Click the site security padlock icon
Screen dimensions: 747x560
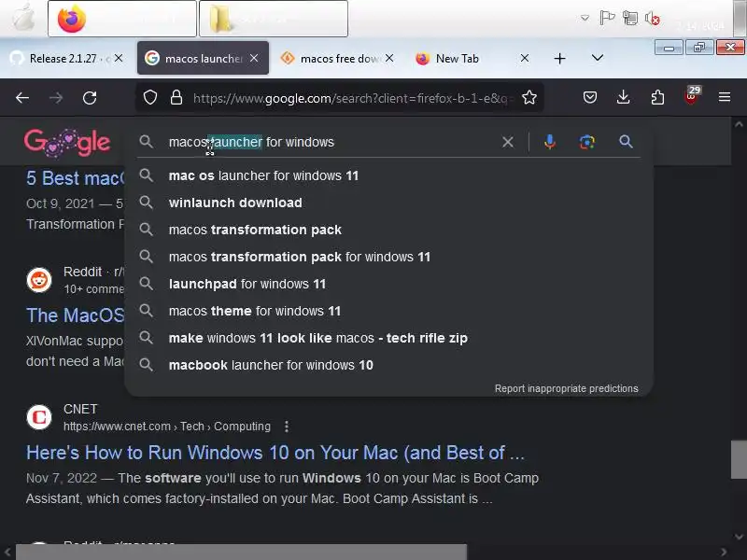click(176, 98)
